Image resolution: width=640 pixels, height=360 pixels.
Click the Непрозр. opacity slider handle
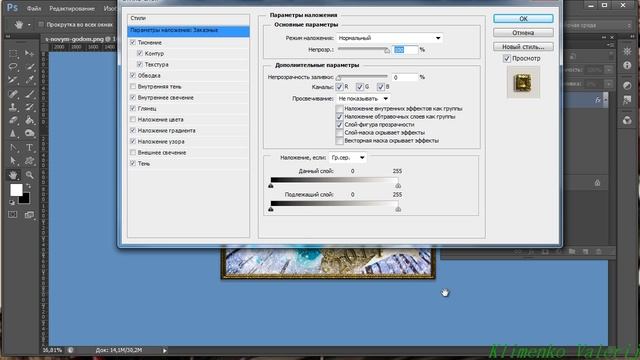387,51
